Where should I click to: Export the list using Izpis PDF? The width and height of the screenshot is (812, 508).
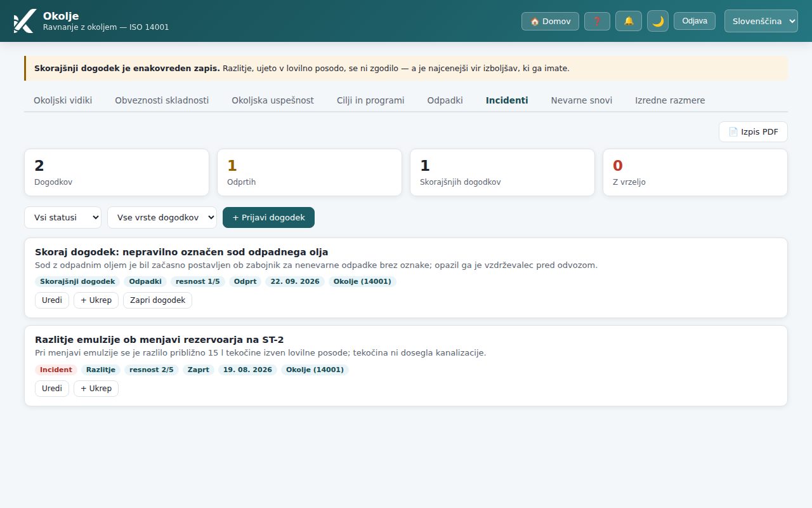pyautogui.click(x=753, y=132)
